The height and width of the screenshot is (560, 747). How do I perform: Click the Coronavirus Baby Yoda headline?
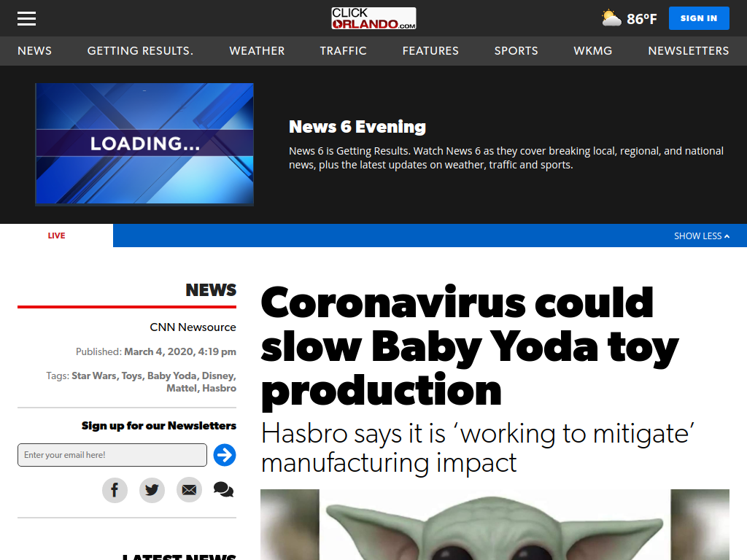470,346
